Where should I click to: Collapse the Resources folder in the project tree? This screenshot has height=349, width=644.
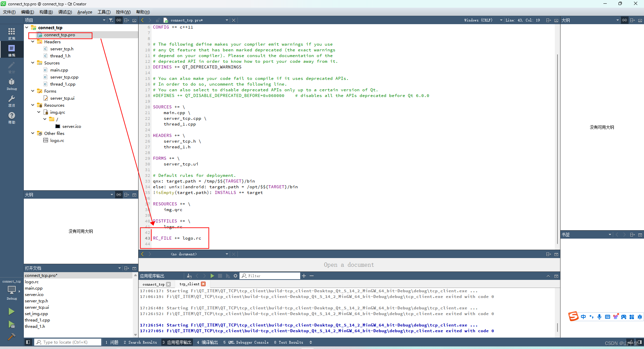pyautogui.click(x=33, y=105)
